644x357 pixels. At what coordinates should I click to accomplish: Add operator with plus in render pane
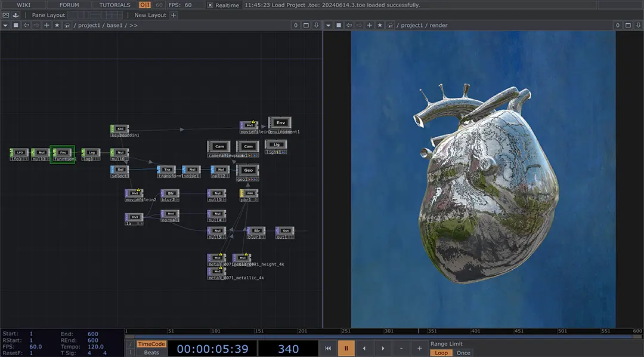pos(370,25)
